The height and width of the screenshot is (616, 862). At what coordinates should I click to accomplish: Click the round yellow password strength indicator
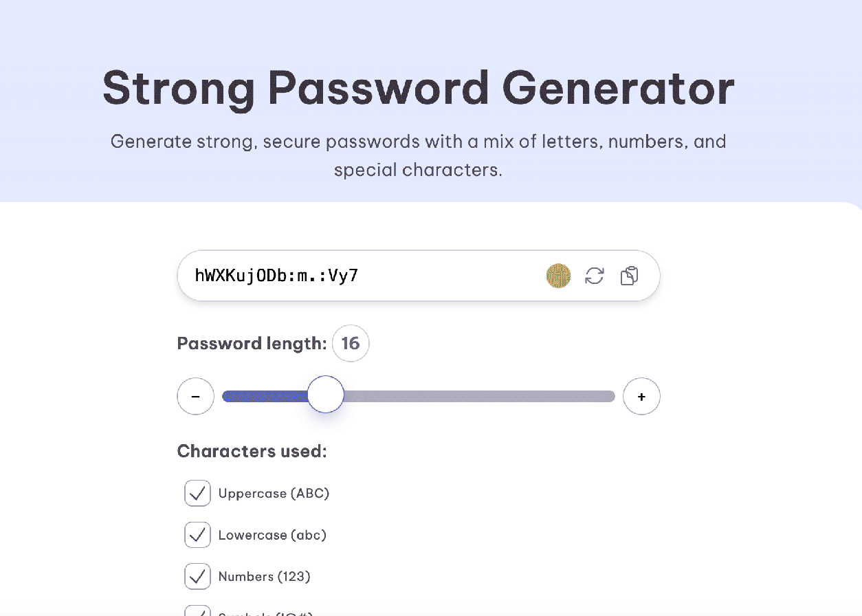559,276
